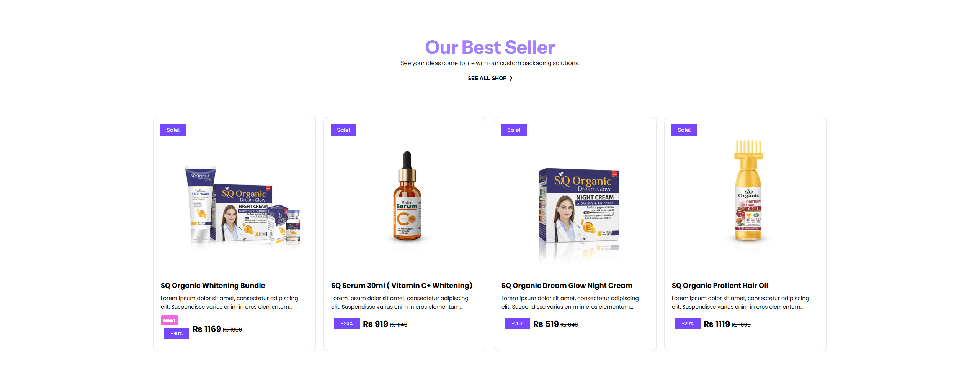
Task: Click the SQ Organic Protient Hair Oil title
Action: pyautogui.click(x=720, y=286)
